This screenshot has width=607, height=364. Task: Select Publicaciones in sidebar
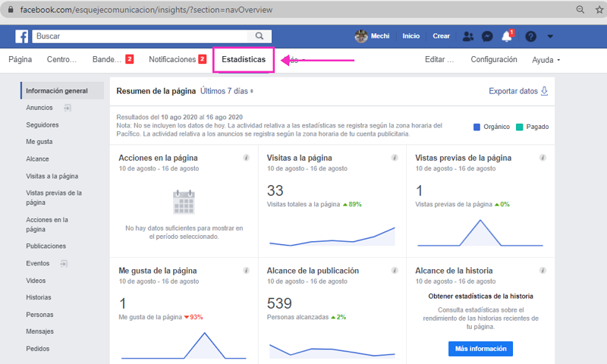pos(46,246)
